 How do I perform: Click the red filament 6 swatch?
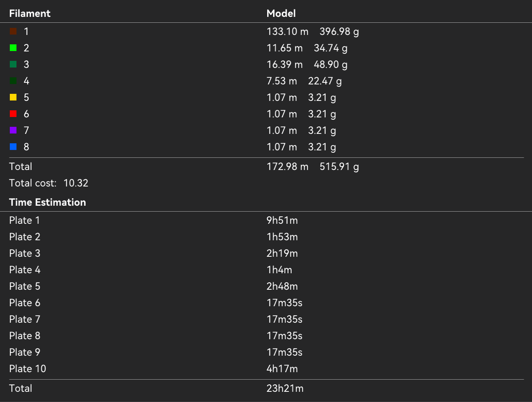pos(13,114)
